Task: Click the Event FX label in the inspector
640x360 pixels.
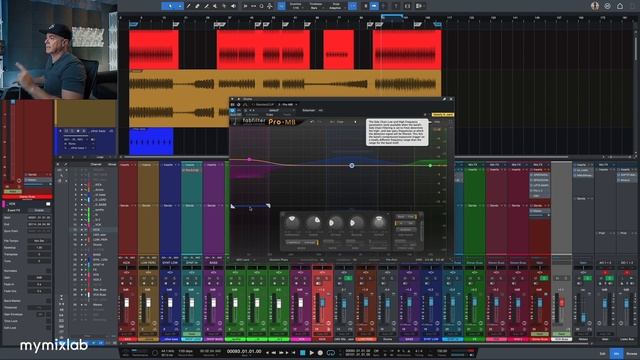Action: point(13,210)
